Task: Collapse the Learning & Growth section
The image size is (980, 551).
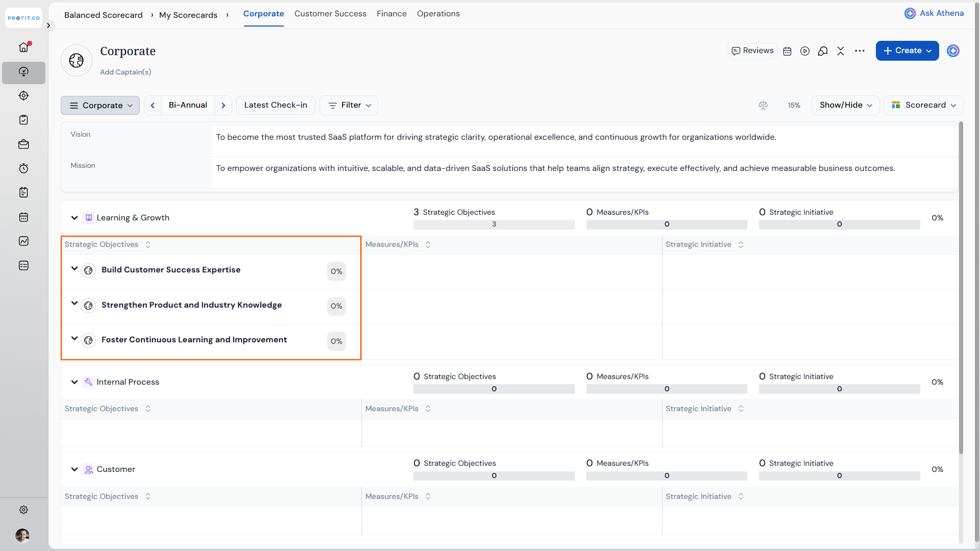Action: (75, 218)
